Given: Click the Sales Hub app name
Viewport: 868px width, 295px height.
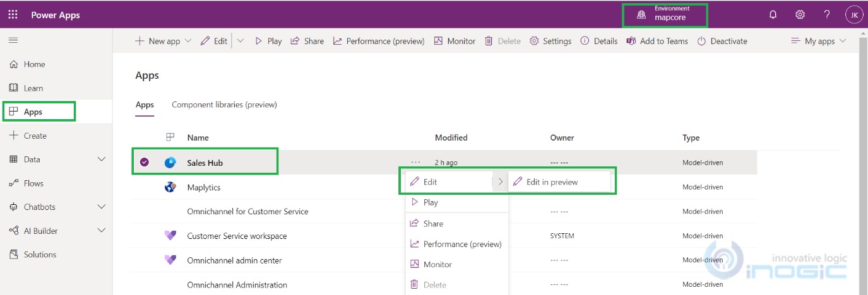Looking at the screenshot, I should (x=205, y=163).
